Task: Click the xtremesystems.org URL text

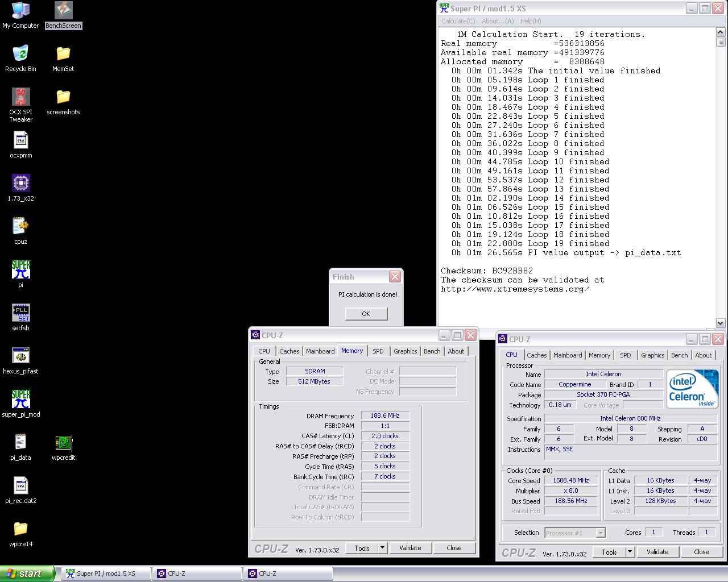Action: point(515,289)
